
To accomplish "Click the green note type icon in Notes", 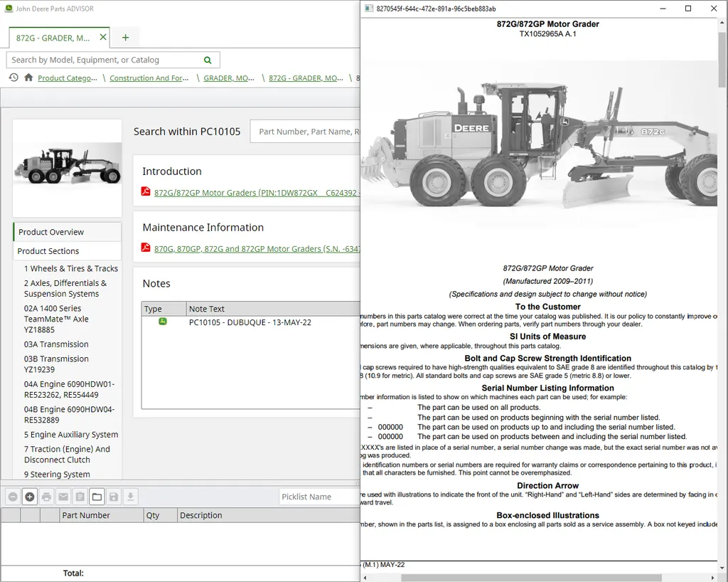I will click(x=163, y=322).
